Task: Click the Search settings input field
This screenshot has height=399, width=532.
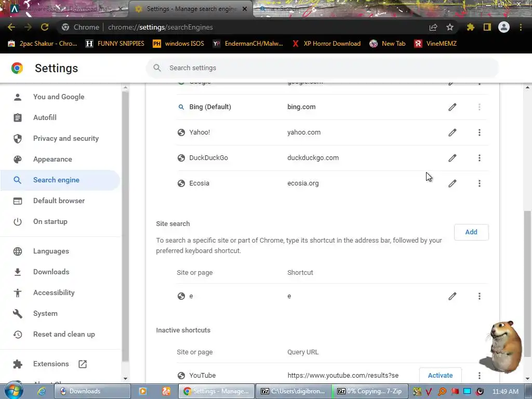Action: click(322, 68)
